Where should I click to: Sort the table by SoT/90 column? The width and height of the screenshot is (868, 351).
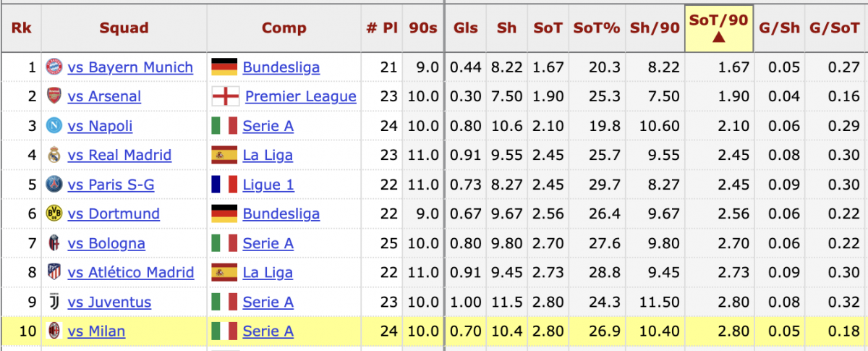(718, 28)
